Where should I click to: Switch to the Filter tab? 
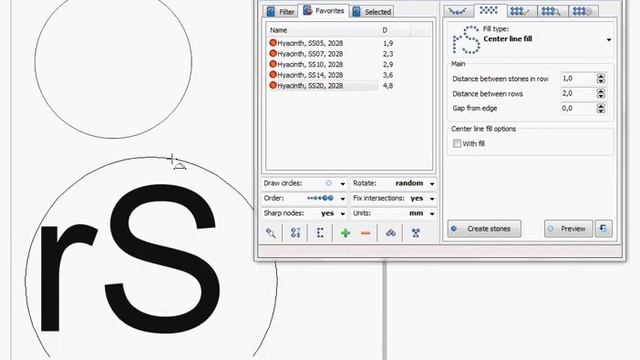point(280,12)
